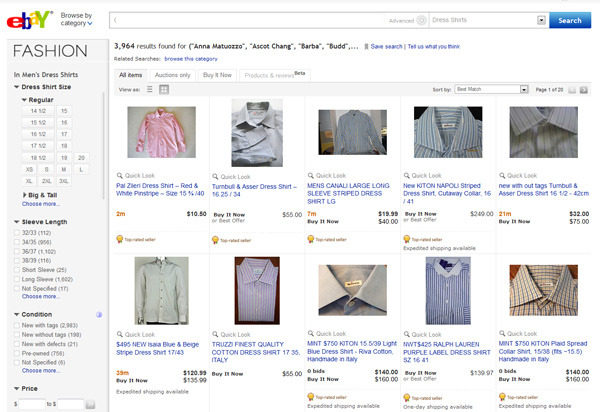Switch to Buy It Now tab
Image resolution: width=600 pixels, height=412 pixels.
(217, 75)
